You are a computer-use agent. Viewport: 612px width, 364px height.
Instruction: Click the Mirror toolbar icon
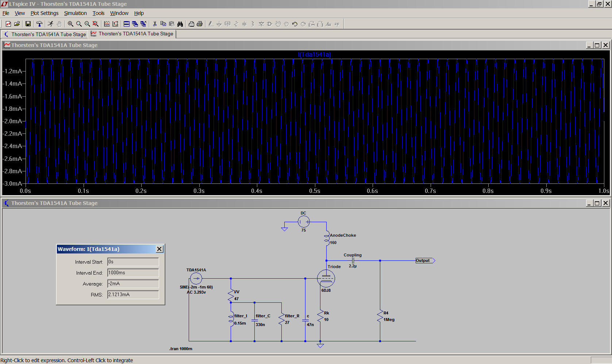coord(320,24)
